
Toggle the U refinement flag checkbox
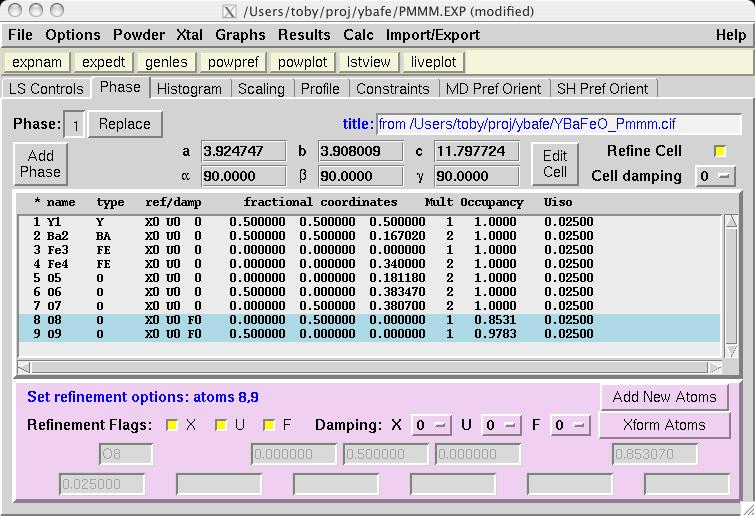(221, 425)
